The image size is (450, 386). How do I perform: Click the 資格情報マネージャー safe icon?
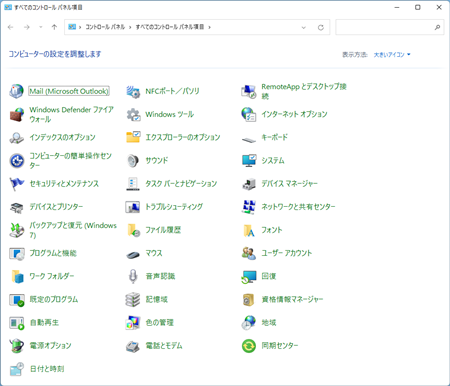coord(249,300)
